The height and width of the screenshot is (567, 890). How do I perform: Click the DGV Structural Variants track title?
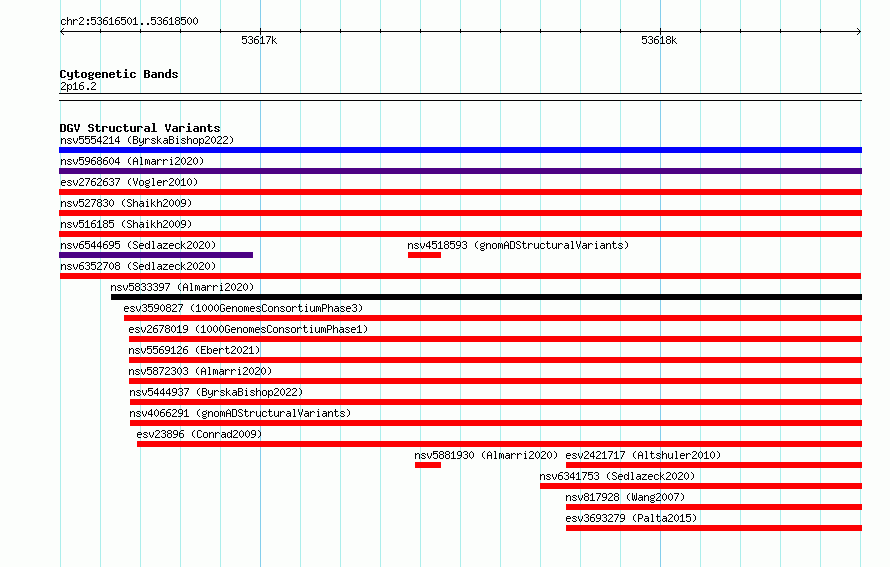point(140,128)
